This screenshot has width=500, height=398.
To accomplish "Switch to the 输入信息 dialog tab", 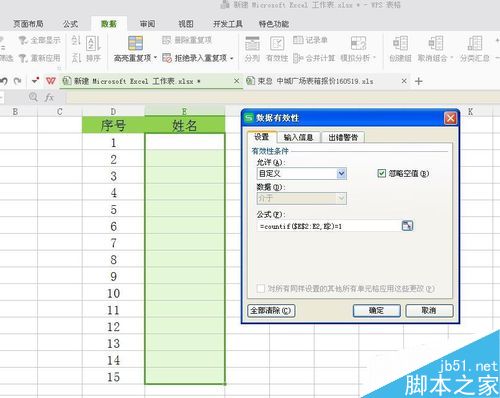I will [x=298, y=137].
